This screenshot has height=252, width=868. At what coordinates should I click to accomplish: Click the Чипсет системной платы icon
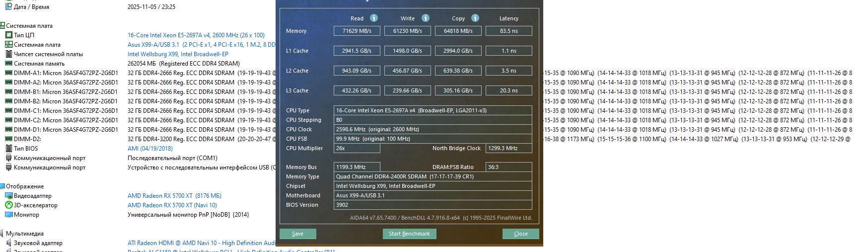[8, 54]
